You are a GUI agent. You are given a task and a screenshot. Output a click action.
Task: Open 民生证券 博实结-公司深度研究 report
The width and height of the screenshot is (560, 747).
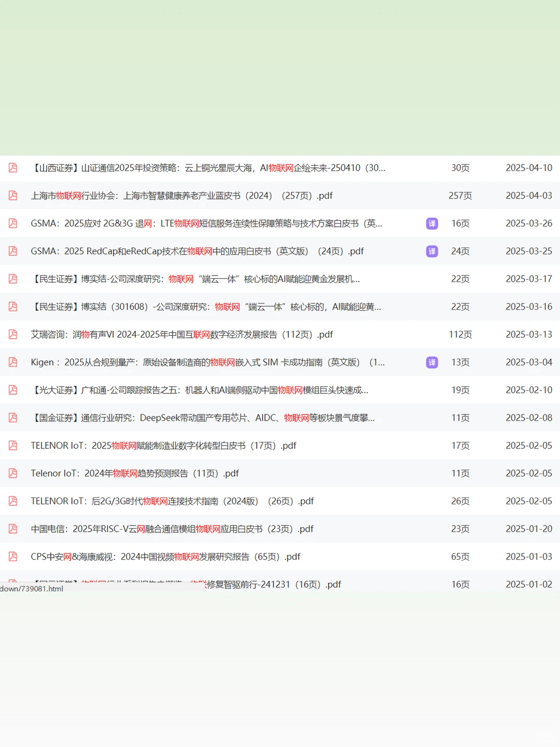pyautogui.click(x=195, y=279)
